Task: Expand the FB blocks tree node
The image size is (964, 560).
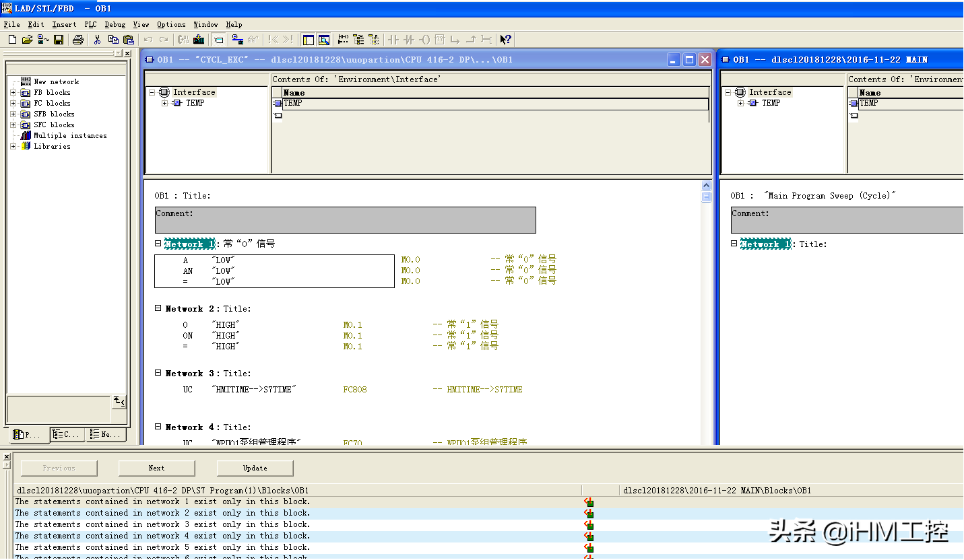Action: (13, 93)
